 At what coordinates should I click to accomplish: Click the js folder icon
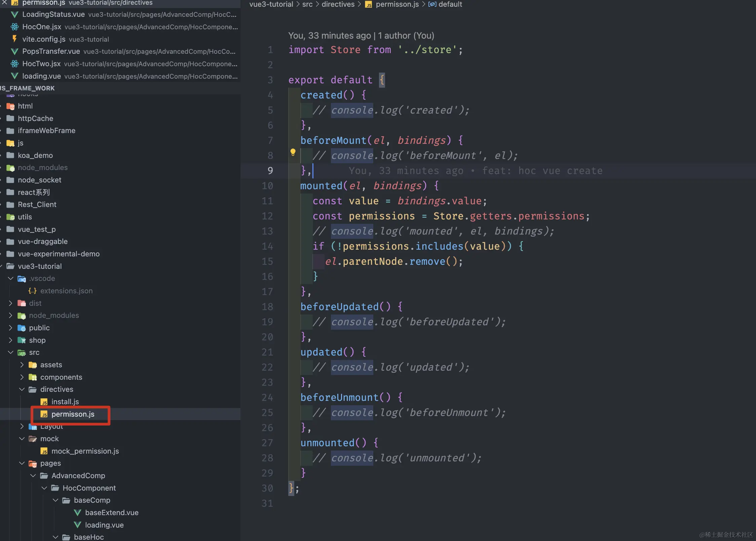[x=10, y=143]
